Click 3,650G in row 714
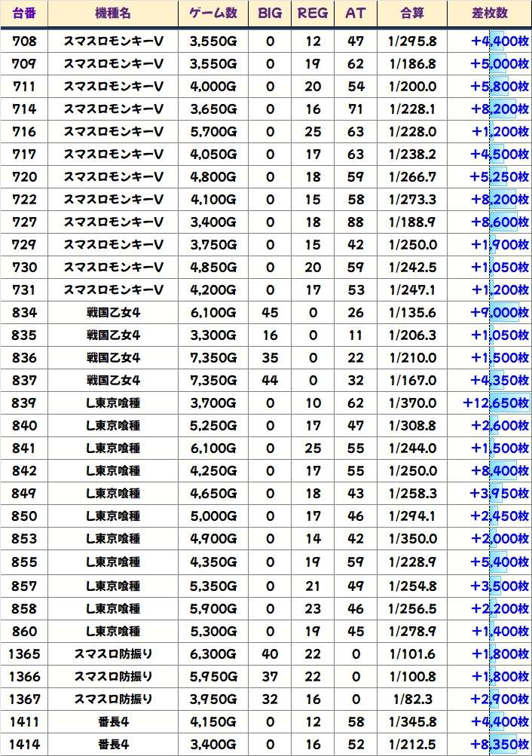The width and height of the screenshot is (532, 756). pos(213,109)
